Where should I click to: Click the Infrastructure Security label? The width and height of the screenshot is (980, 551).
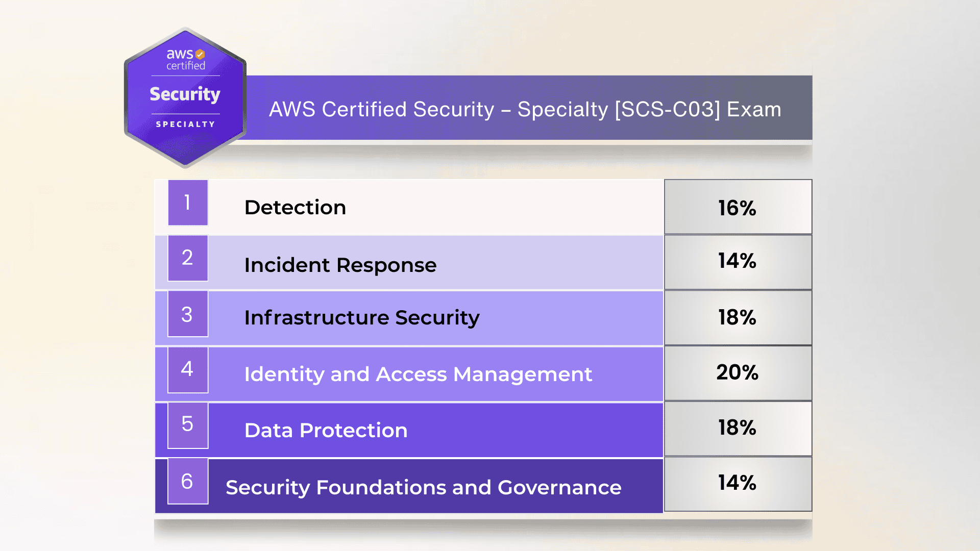[x=362, y=317]
